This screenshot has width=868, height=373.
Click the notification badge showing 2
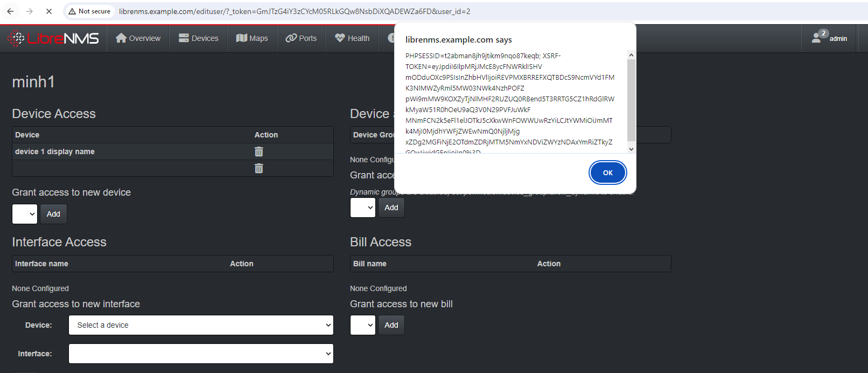click(823, 33)
